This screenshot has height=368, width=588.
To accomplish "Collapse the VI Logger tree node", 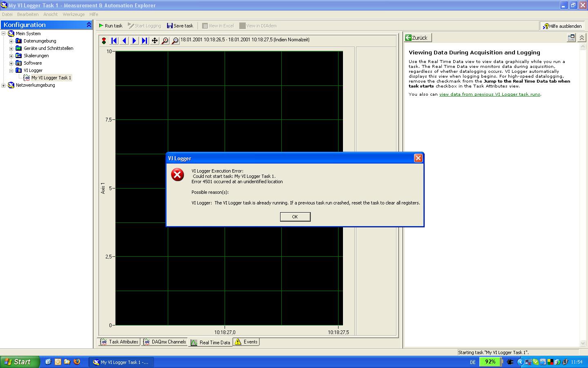I will (11, 70).
